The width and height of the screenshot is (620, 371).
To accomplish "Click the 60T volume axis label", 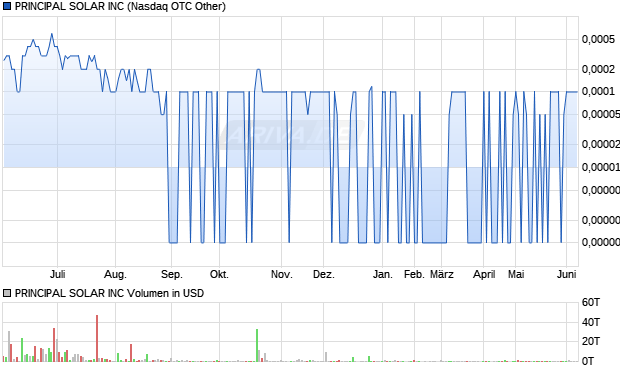I will point(591,303).
